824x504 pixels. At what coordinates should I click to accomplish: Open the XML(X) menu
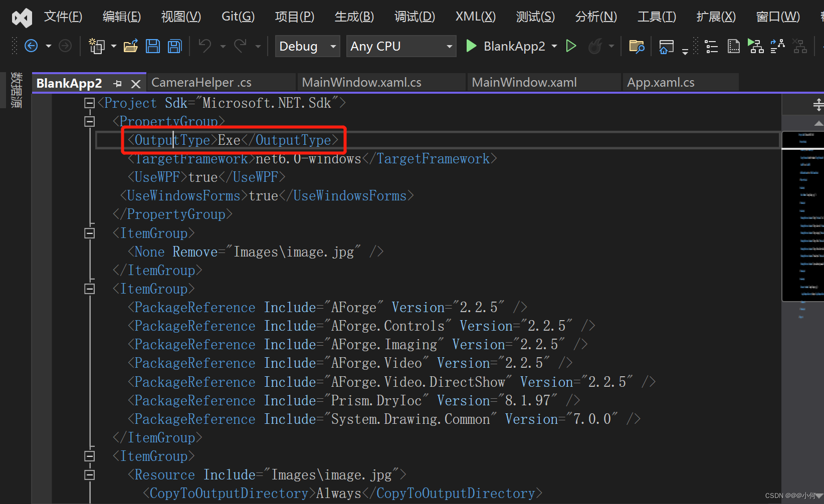(476, 17)
